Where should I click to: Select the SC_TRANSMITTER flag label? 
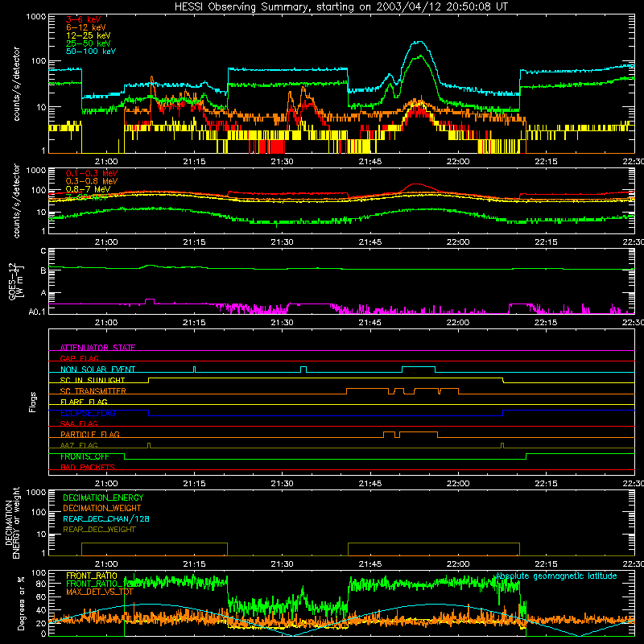pos(93,391)
